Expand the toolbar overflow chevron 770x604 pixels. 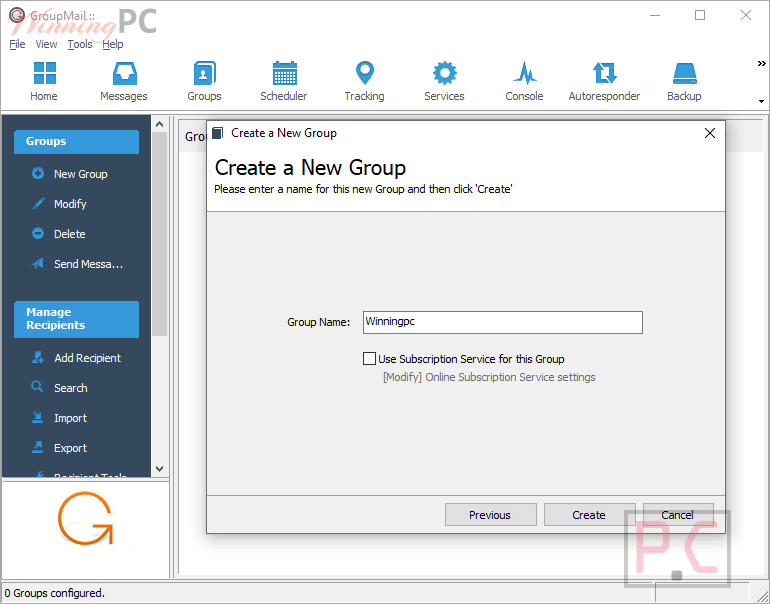[x=761, y=64]
